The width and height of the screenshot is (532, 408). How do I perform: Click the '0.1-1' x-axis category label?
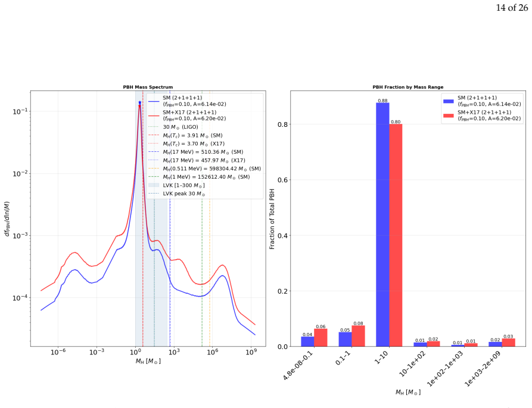(x=343, y=358)
